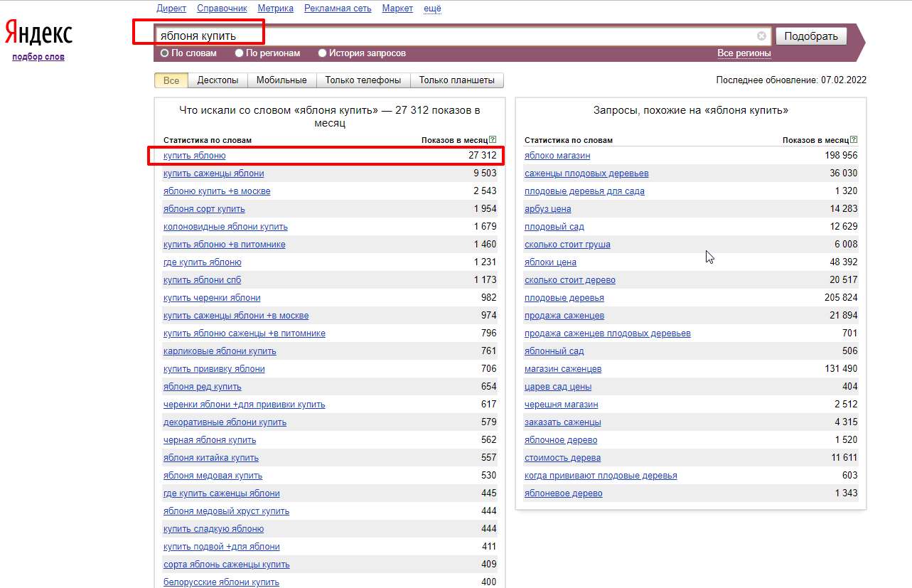Open the Директ link in the top navigation
912x588 pixels.
pyautogui.click(x=171, y=9)
